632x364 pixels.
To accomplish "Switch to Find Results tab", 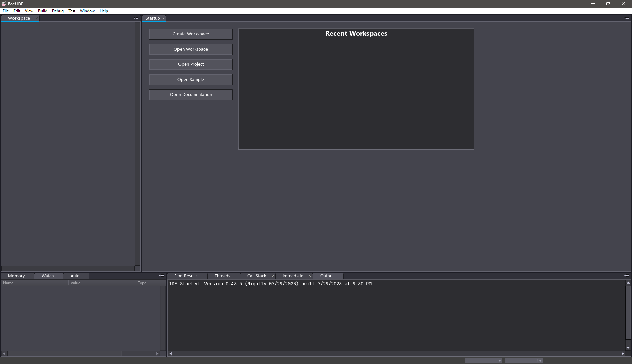I will (186, 276).
